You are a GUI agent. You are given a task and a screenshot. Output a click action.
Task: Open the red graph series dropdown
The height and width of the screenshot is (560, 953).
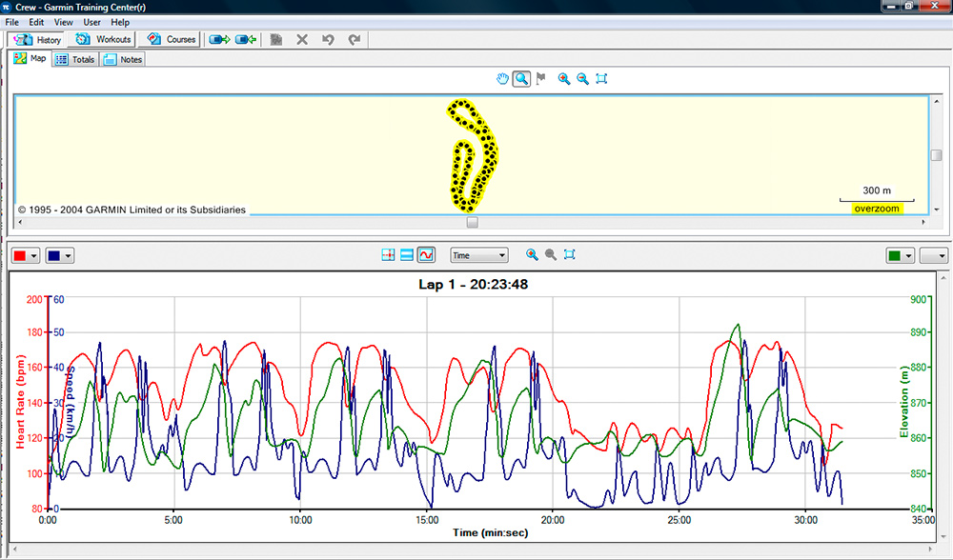[x=34, y=255]
